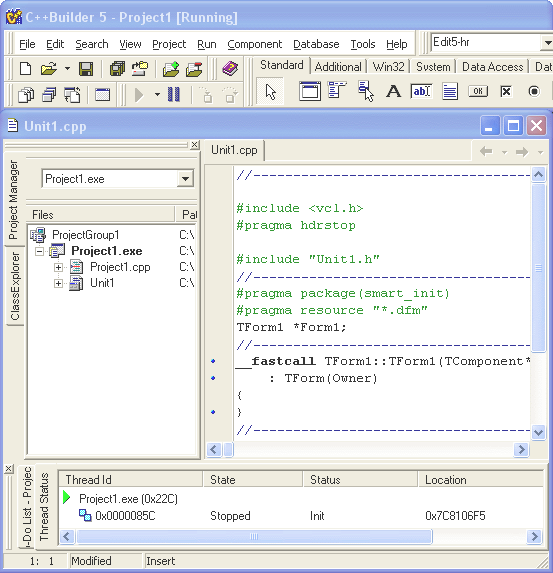Select the Label component icon
Viewport: 553px width, 573px height.
pyautogui.click(x=394, y=91)
